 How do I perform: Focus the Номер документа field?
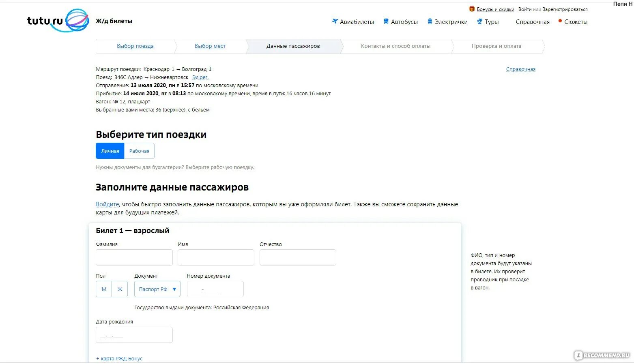215,289
